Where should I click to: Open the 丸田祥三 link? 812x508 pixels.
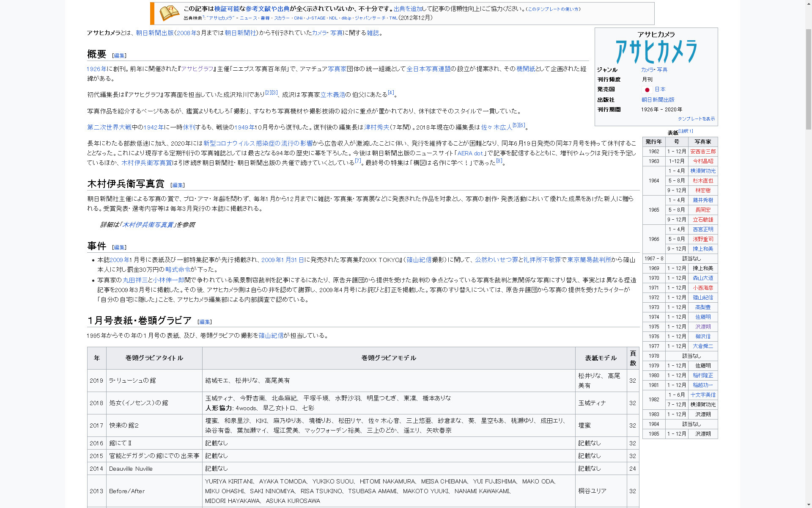point(135,280)
